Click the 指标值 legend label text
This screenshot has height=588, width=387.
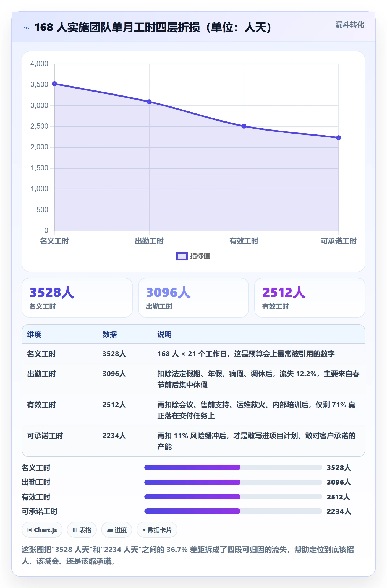coord(200,256)
